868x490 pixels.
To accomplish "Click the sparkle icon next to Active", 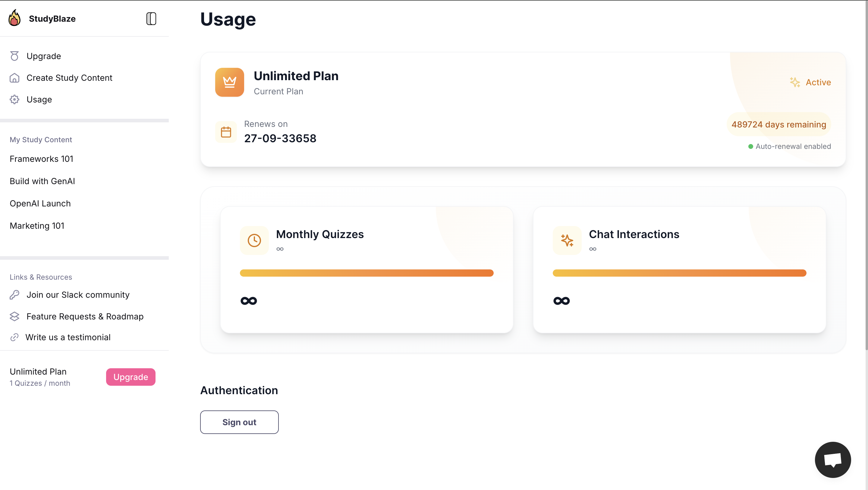I will pyautogui.click(x=794, y=82).
